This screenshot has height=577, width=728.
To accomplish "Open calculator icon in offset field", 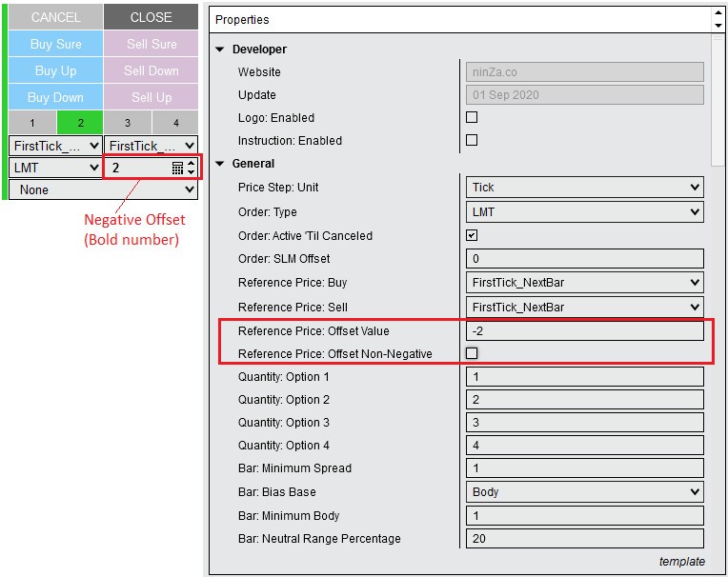I will (x=177, y=168).
